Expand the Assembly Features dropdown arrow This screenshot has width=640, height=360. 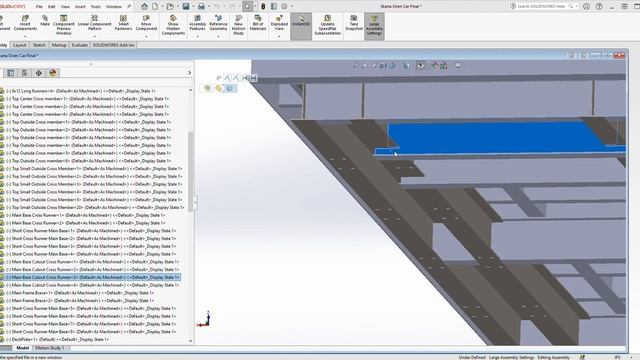point(197,37)
